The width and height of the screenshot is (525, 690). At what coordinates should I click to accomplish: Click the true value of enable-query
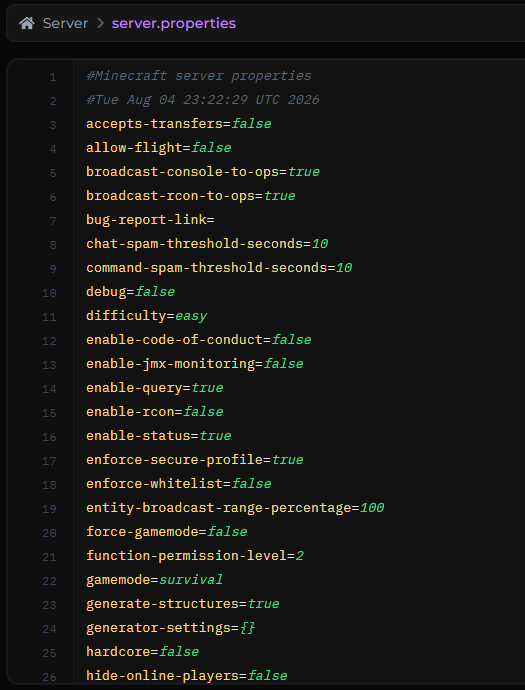tap(207, 388)
